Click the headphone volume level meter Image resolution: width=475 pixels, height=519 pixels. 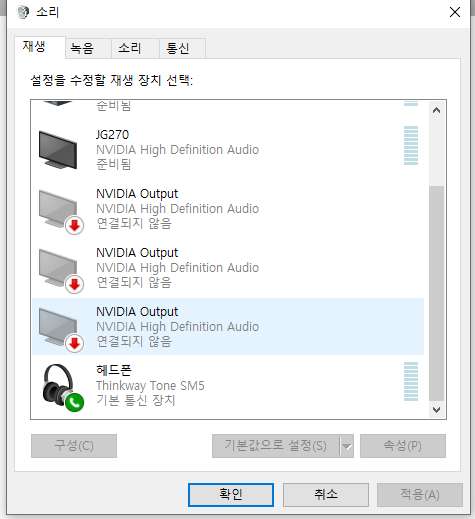click(411, 381)
